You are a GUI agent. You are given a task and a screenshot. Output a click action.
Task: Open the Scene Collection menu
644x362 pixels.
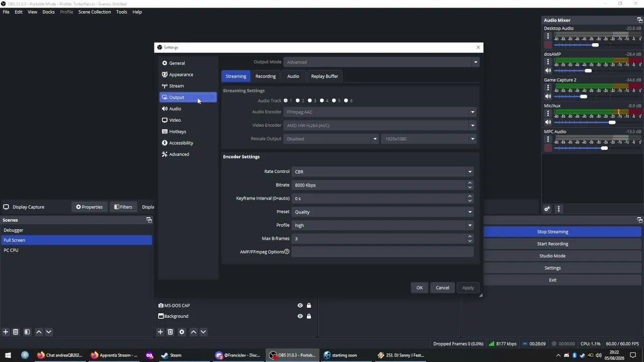[95, 12]
